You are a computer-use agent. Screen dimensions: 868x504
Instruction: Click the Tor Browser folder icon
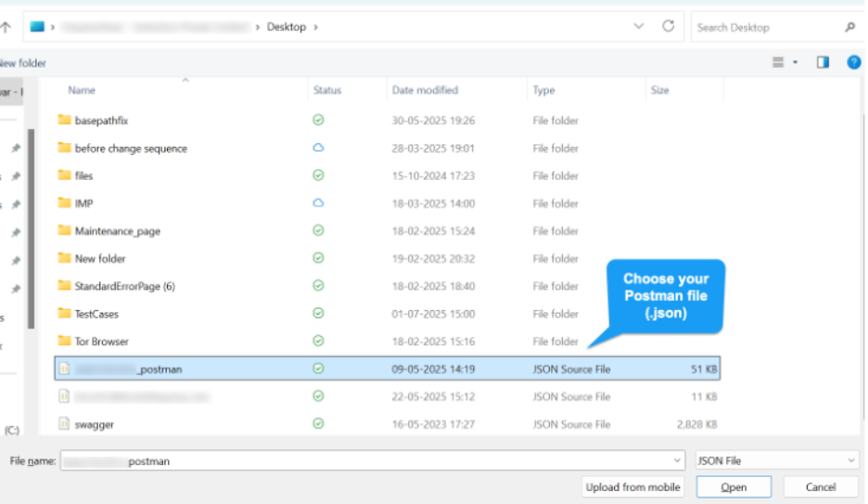[64, 341]
